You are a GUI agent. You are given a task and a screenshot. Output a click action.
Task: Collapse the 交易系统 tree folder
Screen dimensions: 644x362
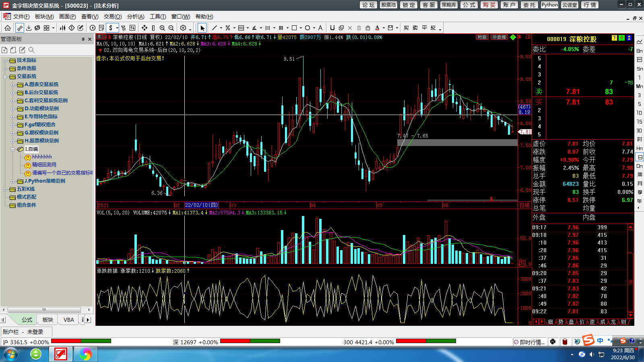click(x=5, y=77)
